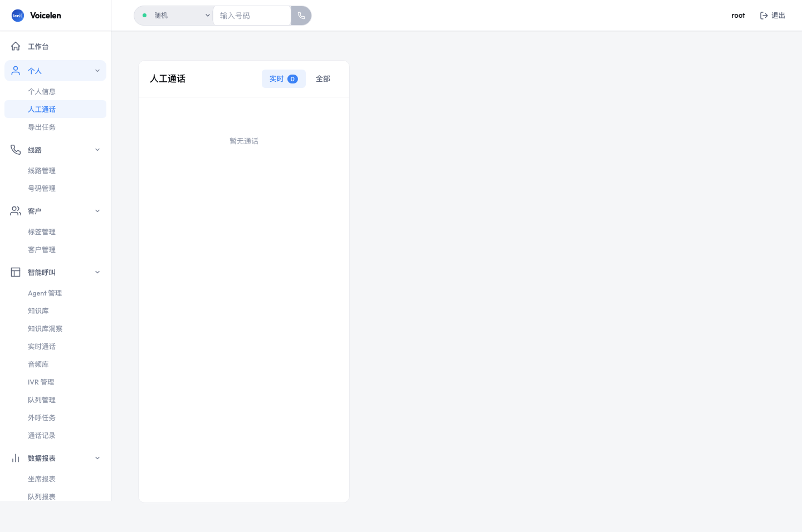Open 知识库 page
This screenshot has height=532, width=802.
[55, 311]
